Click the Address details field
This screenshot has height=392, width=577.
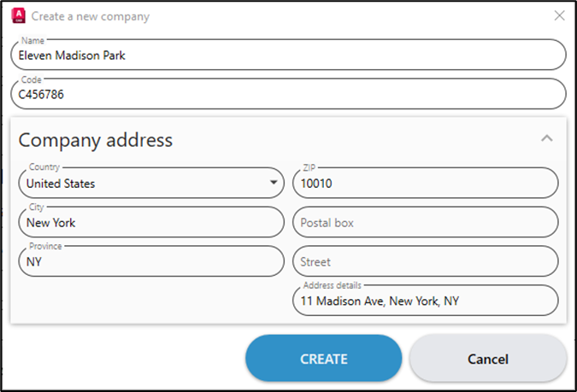[426, 301]
